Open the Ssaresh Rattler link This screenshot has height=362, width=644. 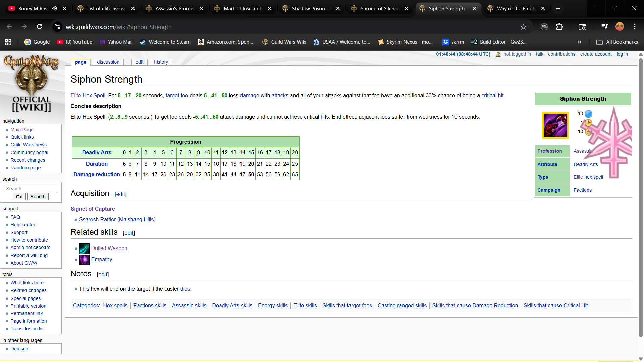97,220
